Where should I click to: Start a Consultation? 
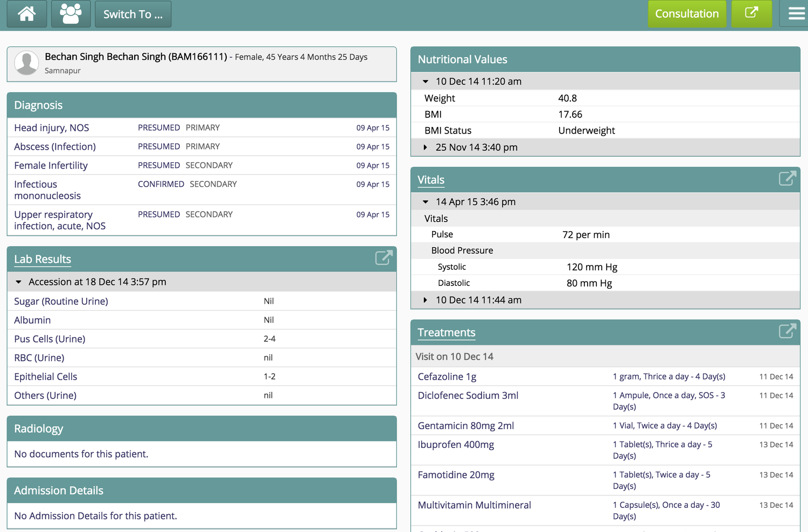pos(687,13)
